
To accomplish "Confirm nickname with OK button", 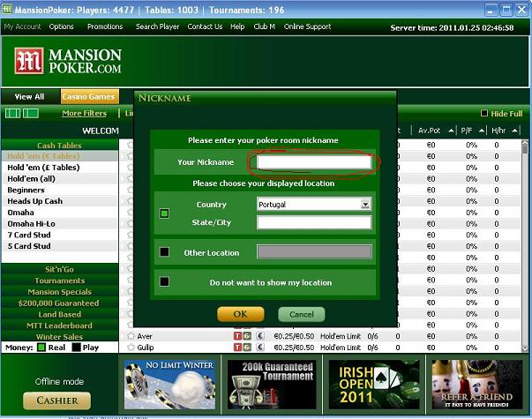I will pos(241,314).
